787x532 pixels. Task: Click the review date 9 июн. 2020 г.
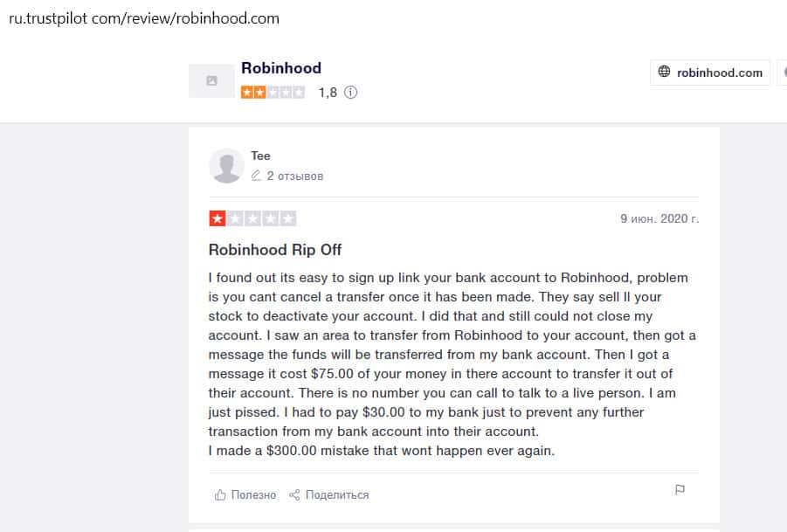tap(659, 218)
